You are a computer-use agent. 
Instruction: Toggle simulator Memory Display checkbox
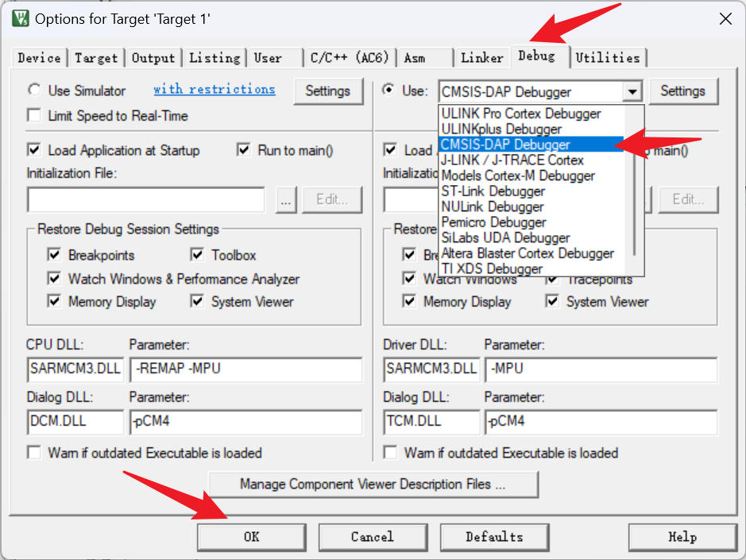pyautogui.click(x=54, y=301)
